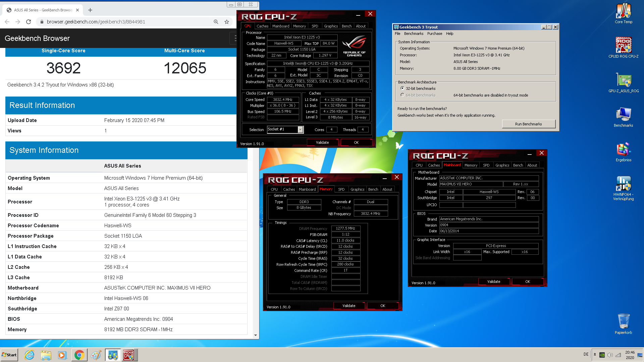
Task: Reload the Geekbench browser page
Action: coord(29,22)
